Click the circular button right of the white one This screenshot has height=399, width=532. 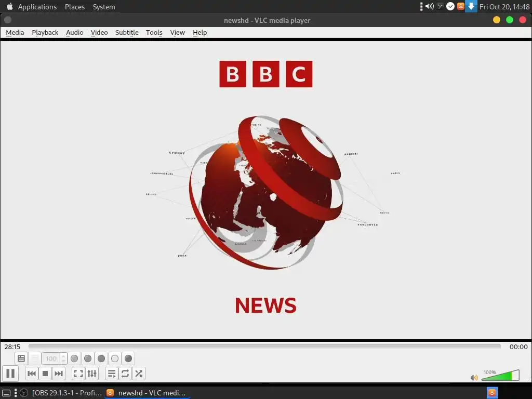(x=128, y=358)
